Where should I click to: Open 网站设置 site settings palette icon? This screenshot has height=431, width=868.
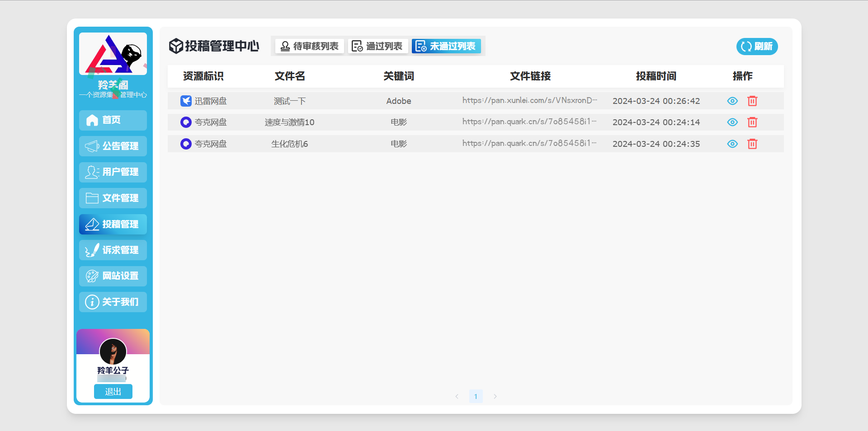pos(113,276)
